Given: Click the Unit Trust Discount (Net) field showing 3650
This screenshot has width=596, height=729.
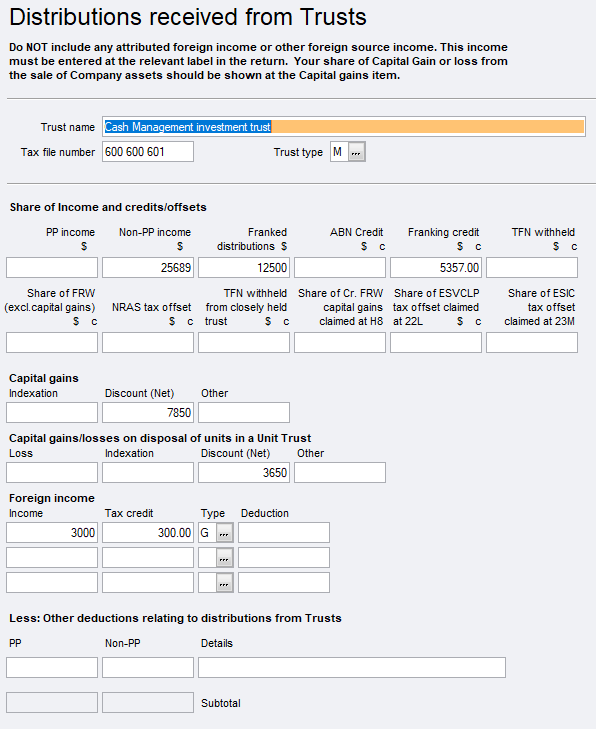Looking at the screenshot, I should pos(244,472).
